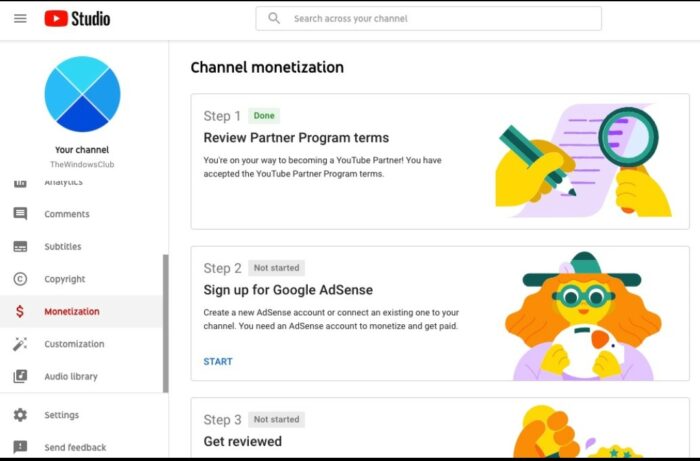Viewport: 700px width, 461px height.
Task: Click the Subtitles icon in sidebar
Action: 20,246
